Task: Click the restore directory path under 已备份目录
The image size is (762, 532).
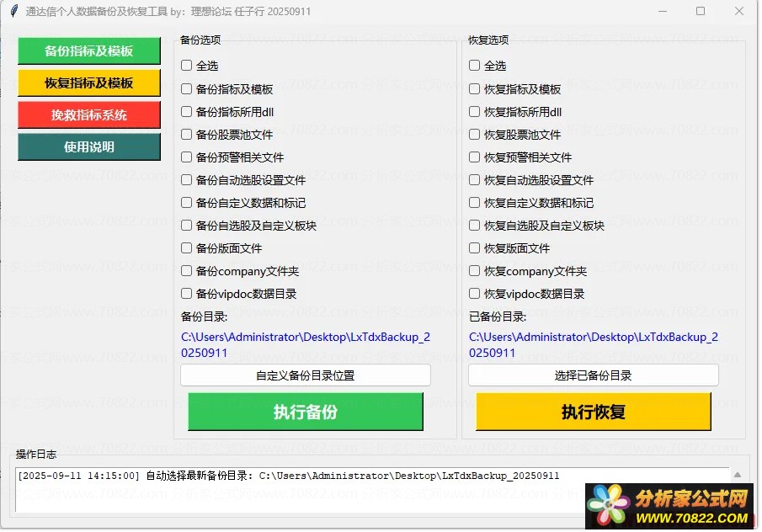Action: (x=594, y=344)
